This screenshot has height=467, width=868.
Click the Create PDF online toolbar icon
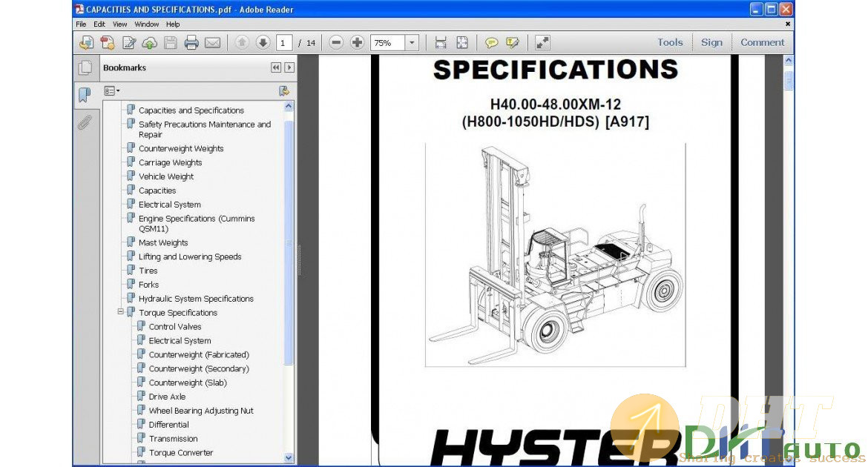(x=86, y=42)
